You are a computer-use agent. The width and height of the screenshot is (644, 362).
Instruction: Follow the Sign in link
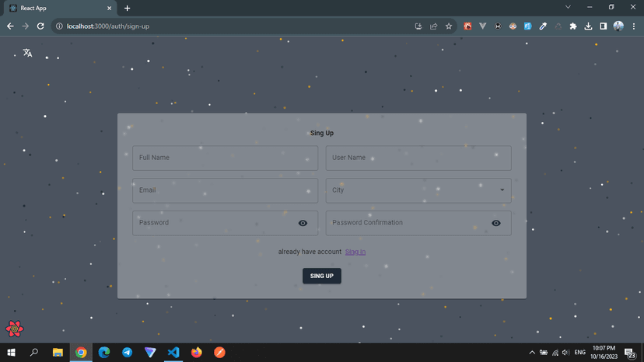tap(355, 252)
